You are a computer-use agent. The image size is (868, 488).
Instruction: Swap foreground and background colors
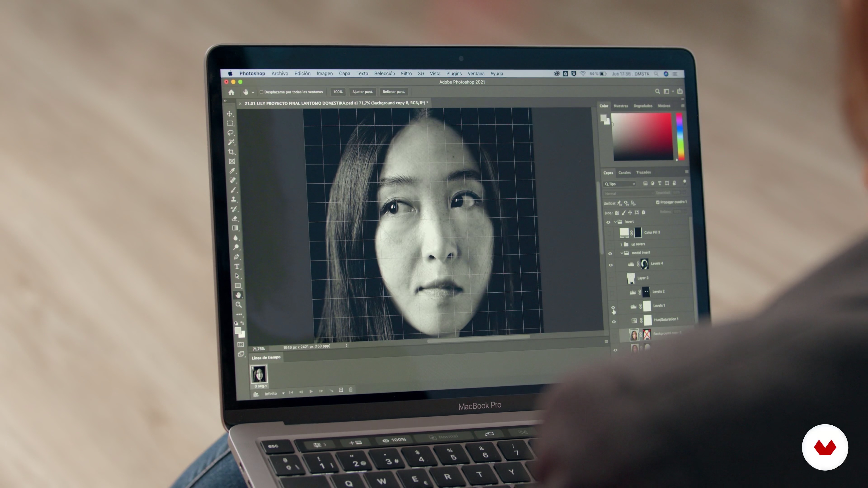click(242, 323)
